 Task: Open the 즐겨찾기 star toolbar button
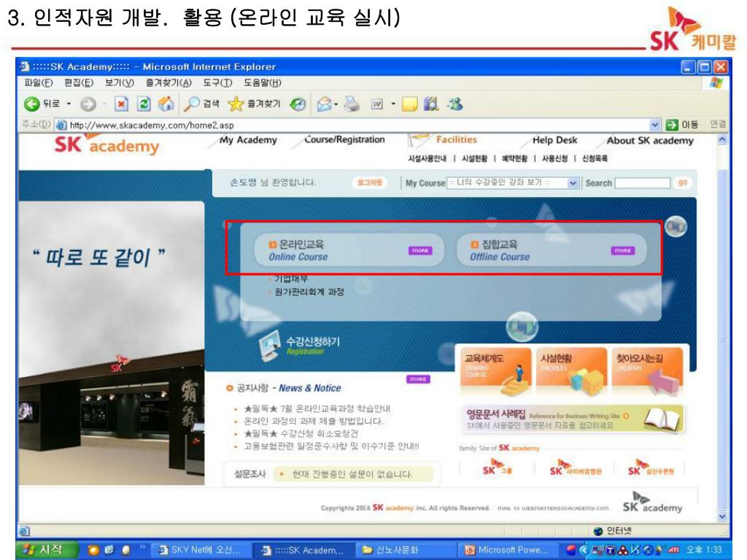tap(255, 104)
